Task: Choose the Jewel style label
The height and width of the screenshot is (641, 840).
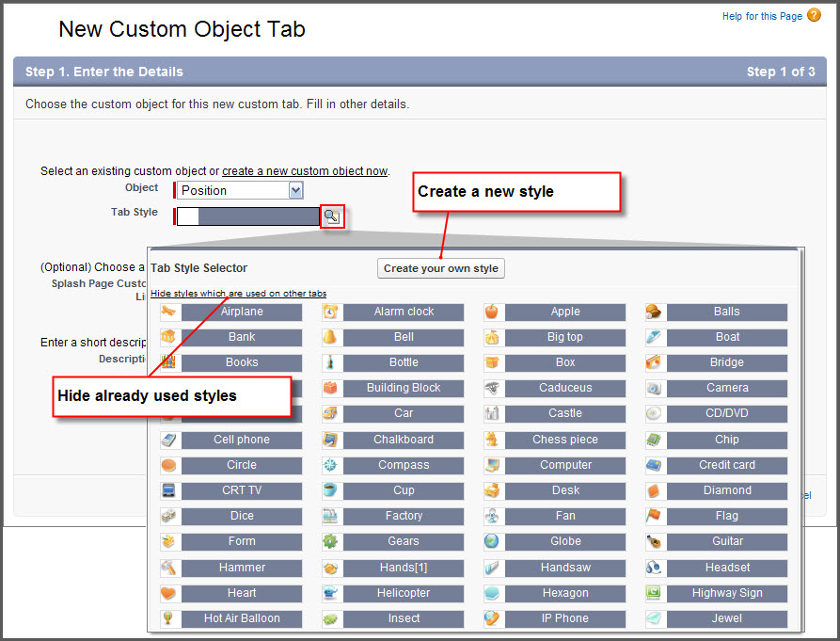Action: pyautogui.click(x=727, y=618)
